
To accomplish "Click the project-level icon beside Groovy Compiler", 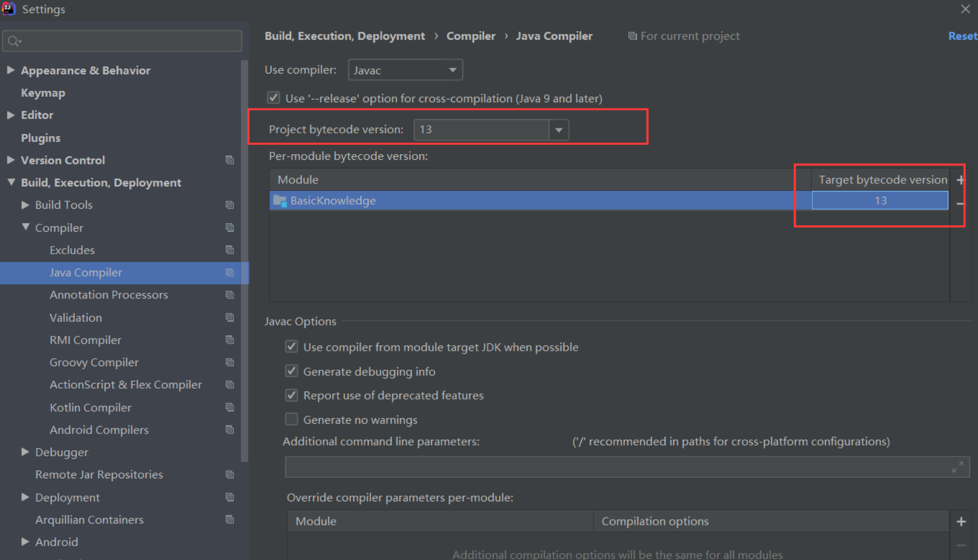I will pyautogui.click(x=230, y=362).
